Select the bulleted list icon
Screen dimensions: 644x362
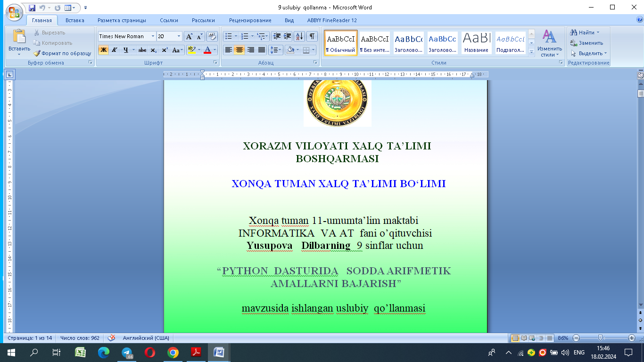(228, 35)
